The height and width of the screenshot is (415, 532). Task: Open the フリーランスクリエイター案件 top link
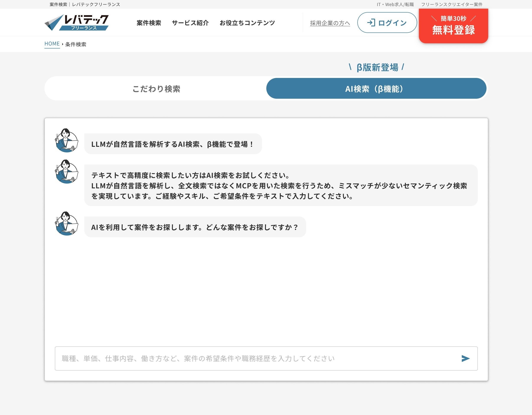pyautogui.click(x=452, y=4)
